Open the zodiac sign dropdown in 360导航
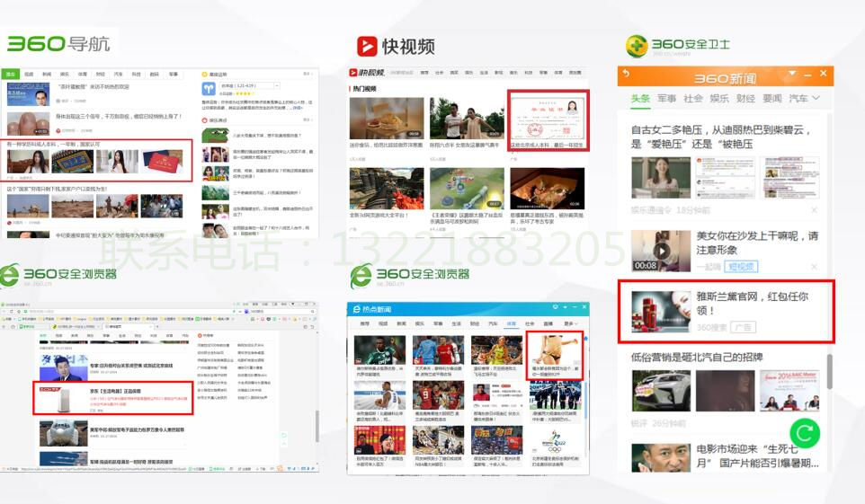The image size is (865, 504). 251,85
